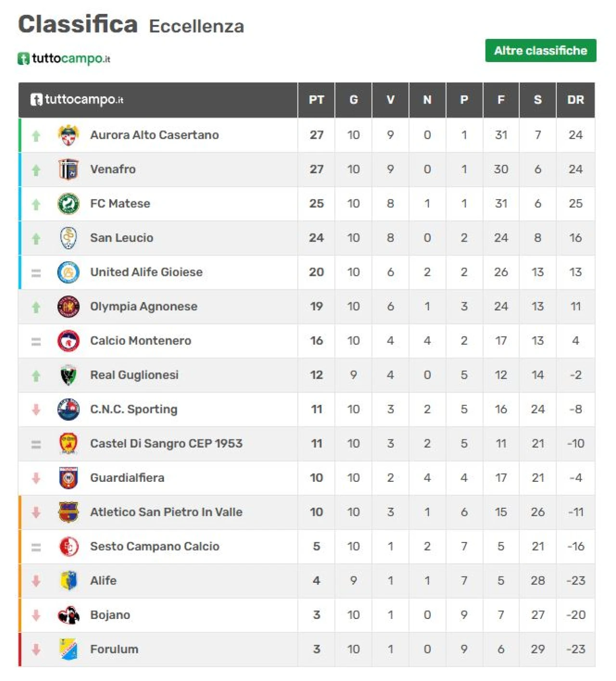Open Atletico San Pietro In Valle
Image resolution: width=616 pixels, height=681 pixels.
tap(166, 512)
